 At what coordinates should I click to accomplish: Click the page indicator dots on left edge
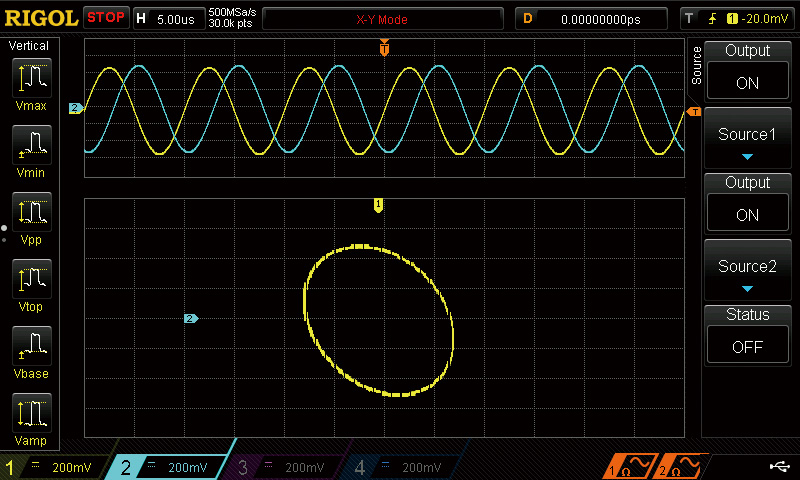pos(4,234)
